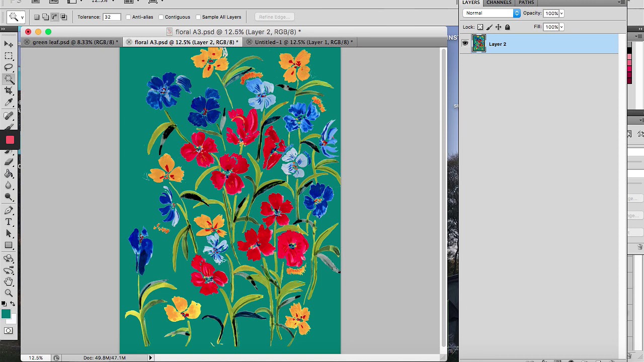Select the Zoom tool
The width and height of the screenshot is (644, 362).
(9, 293)
